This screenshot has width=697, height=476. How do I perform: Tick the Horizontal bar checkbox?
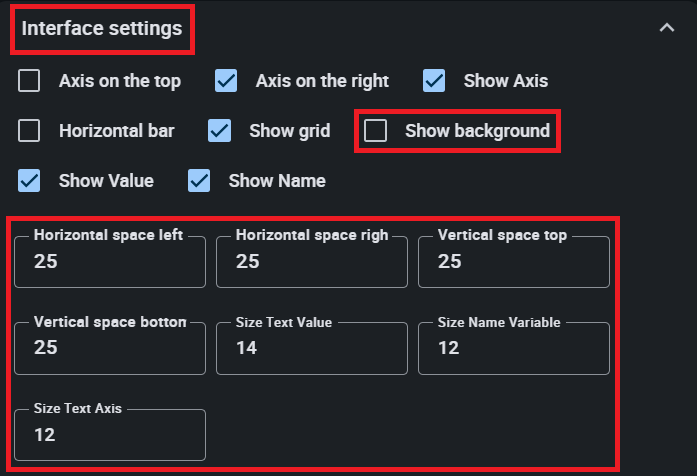30,131
